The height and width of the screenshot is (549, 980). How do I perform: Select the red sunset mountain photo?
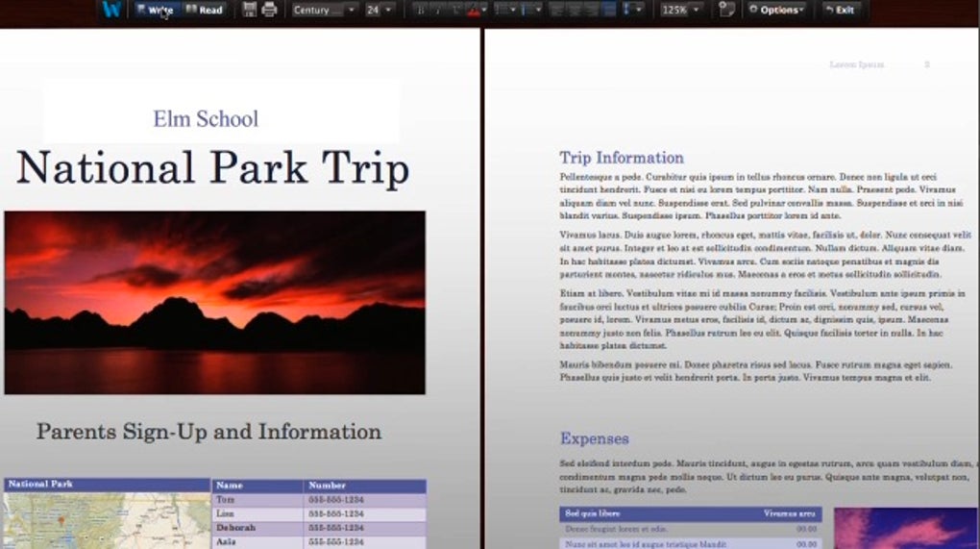[215, 303]
